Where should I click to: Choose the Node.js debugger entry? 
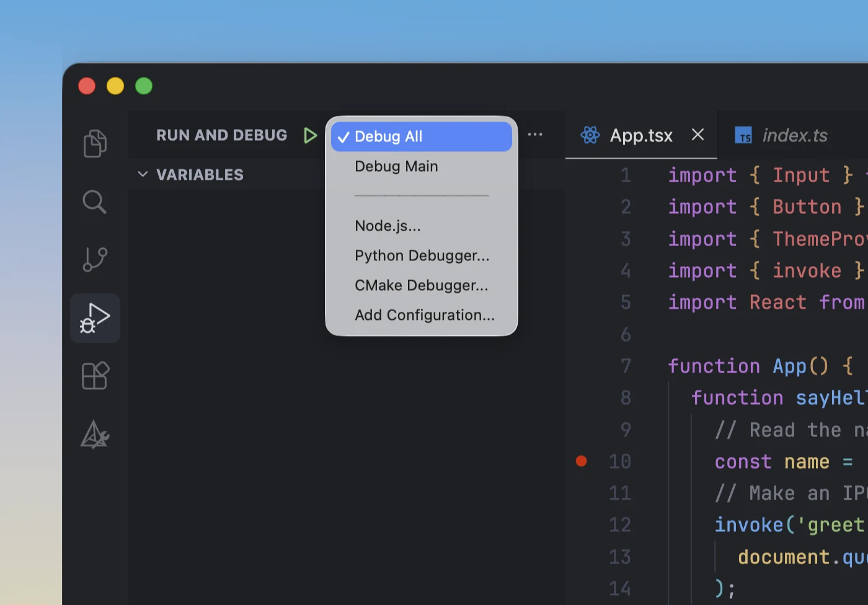pyautogui.click(x=388, y=226)
